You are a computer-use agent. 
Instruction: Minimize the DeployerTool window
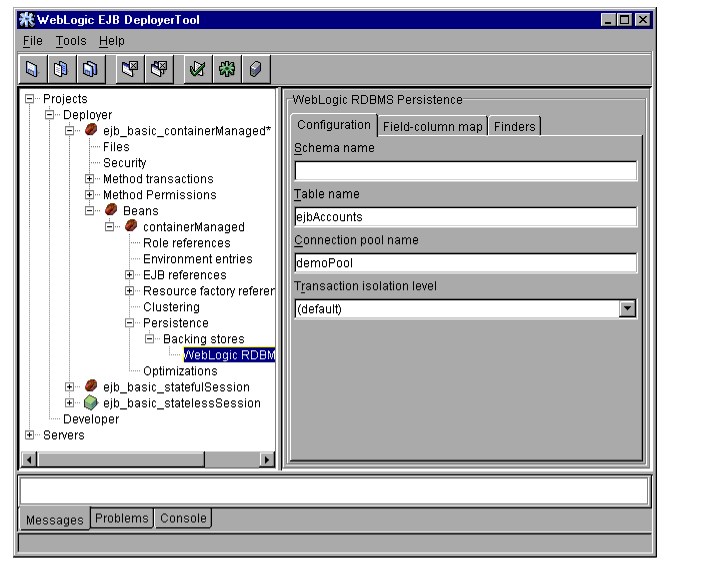click(608, 20)
